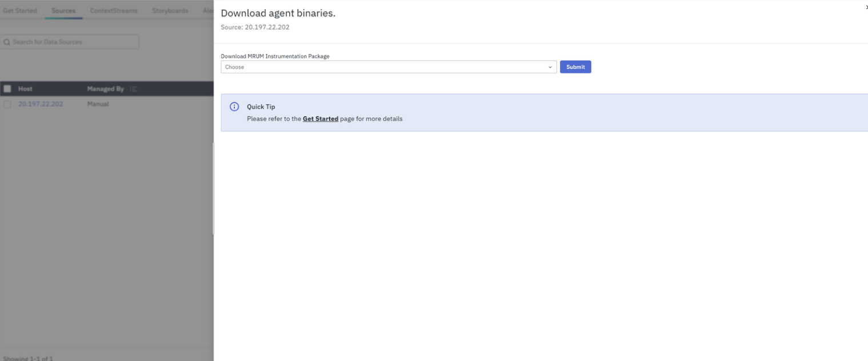The width and height of the screenshot is (868, 361).
Task: Go to the ContextStreams tab
Action: [114, 11]
